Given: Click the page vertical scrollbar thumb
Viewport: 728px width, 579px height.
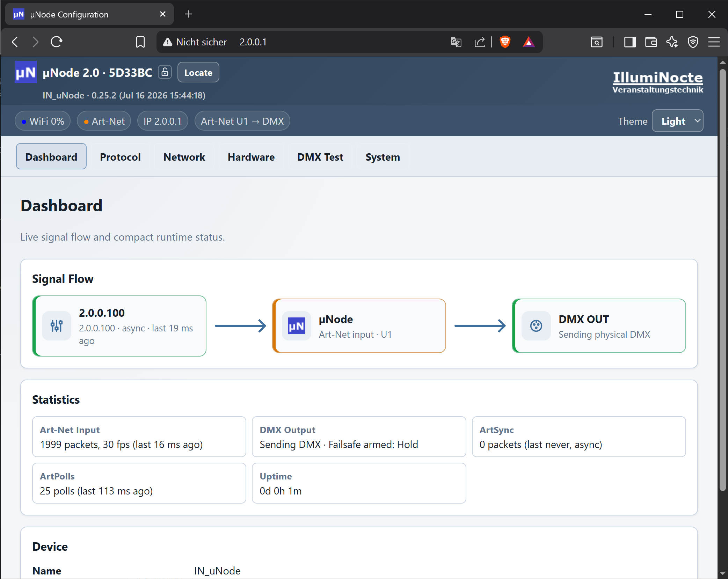Looking at the screenshot, I should click(723, 279).
